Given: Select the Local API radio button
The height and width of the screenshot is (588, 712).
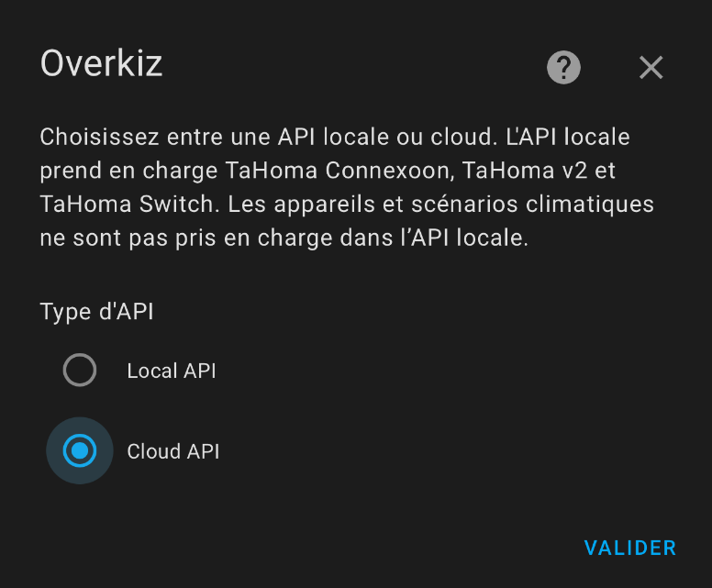Looking at the screenshot, I should 80,370.
